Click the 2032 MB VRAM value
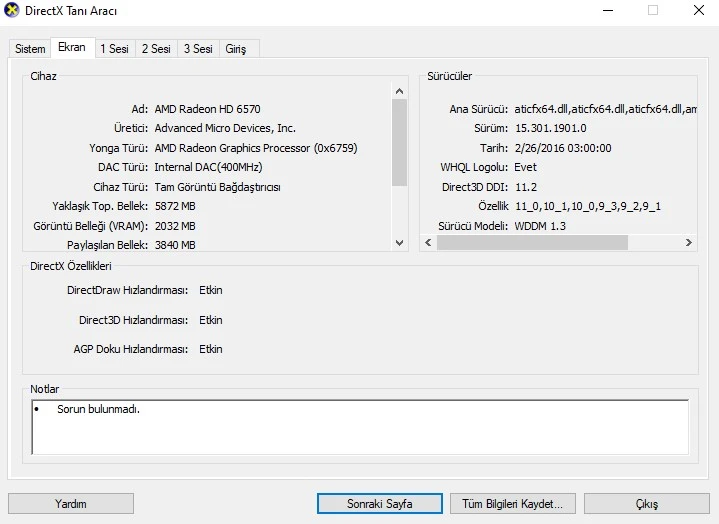 pyautogui.click(x=175, y=226)
